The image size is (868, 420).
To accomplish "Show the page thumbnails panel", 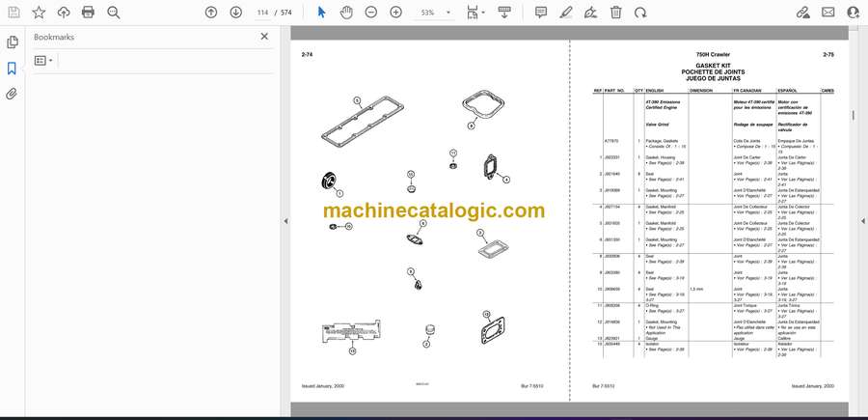I will click(13, 42).
